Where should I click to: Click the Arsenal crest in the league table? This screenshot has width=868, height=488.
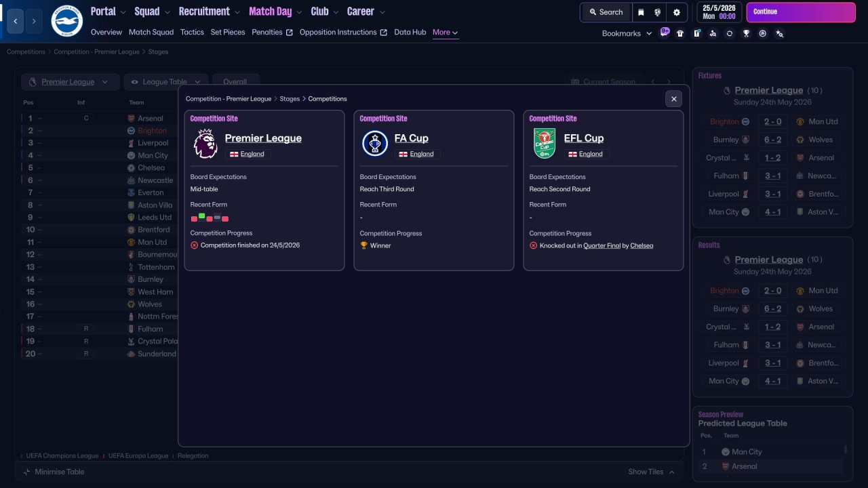coord(131,119)
